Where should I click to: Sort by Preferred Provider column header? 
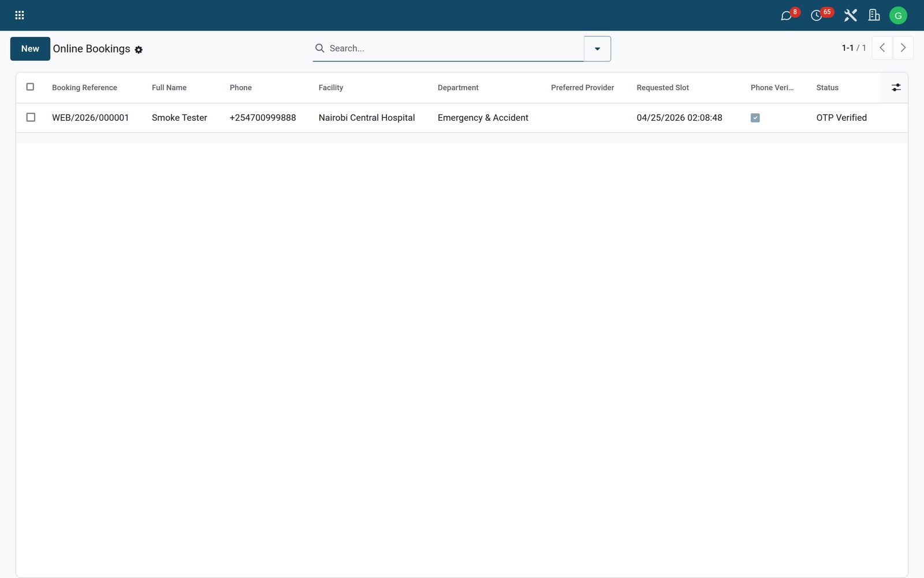[x=582, y=88]
